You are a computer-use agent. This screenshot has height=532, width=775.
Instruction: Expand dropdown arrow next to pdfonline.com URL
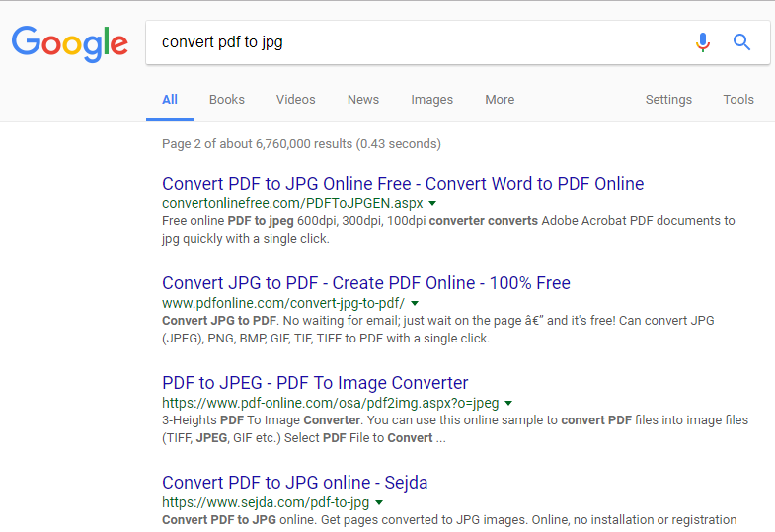[415, 303]
